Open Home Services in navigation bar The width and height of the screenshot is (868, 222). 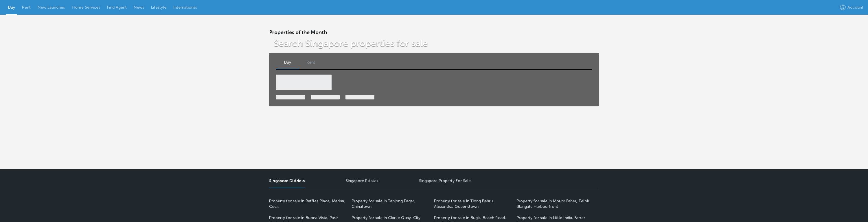(86, 8)
